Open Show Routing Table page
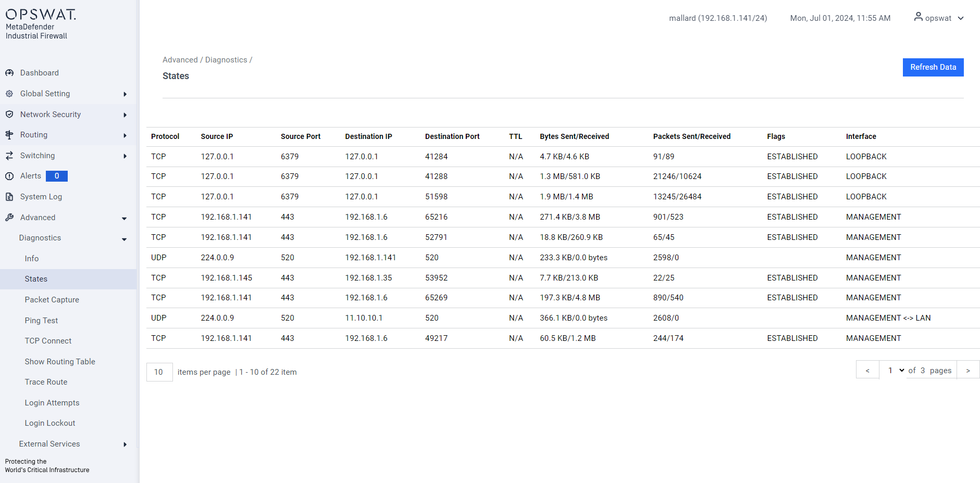Image resolution: width=980 pixels, height=483 pixels. pos(60,362)
